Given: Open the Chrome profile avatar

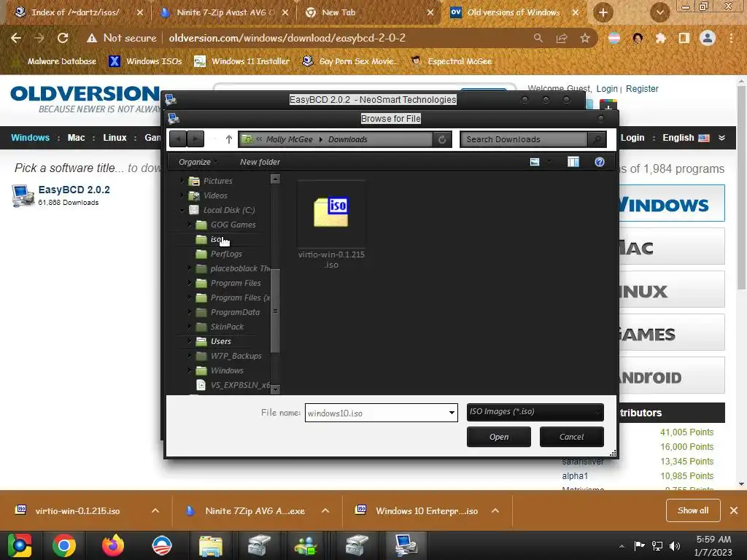Looking at the screenshot, I should [x=708, y=38].
